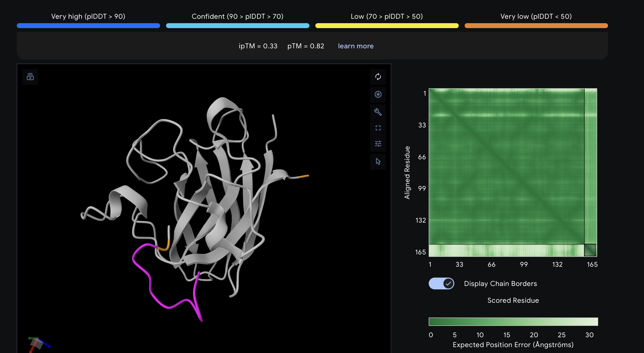Activate the selection mode cursor icon
Image resolution: width=644 pixels, height=353 pixels.
point(378,161)
